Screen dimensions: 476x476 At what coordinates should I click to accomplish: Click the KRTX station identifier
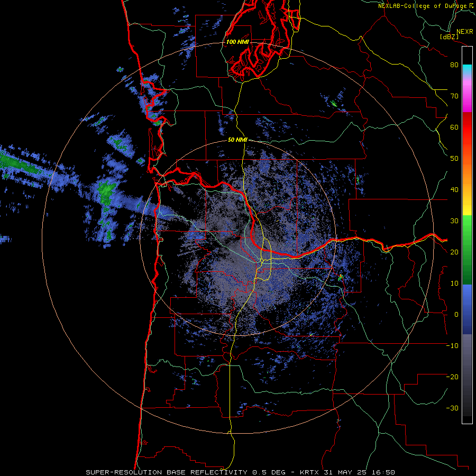(x=310, y=472)
